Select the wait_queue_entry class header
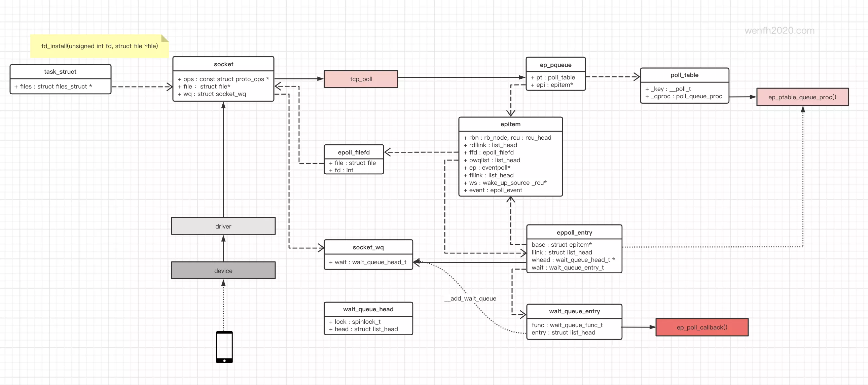Screen dimensions: 868x385 [574, 312]
